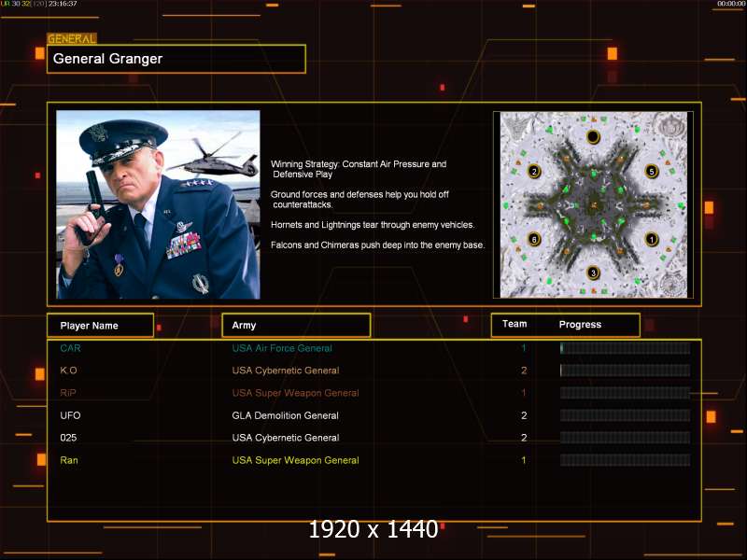Click the Progress column header
Image resolution: width=747 pixels, height=560 pixels.
[x=580, y=325]
